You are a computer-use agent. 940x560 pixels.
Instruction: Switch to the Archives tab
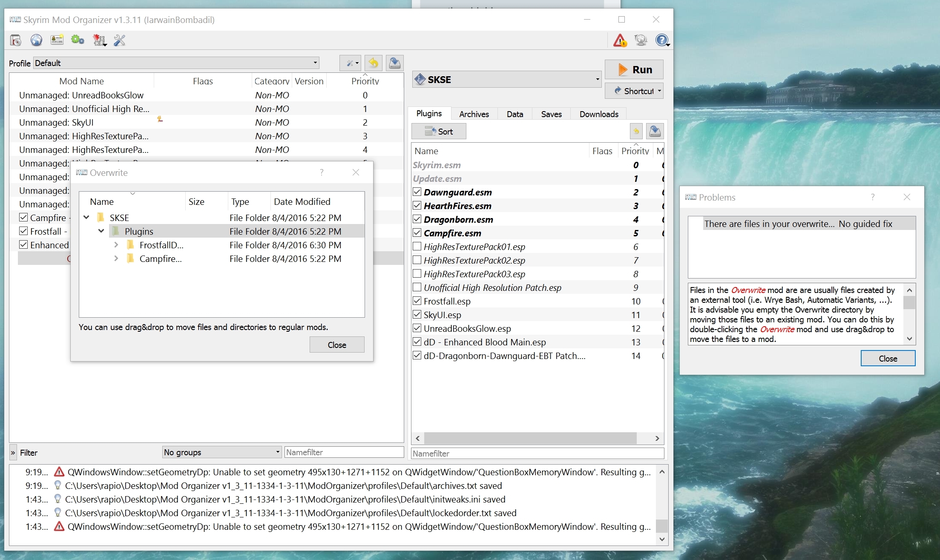coord(474,114)
